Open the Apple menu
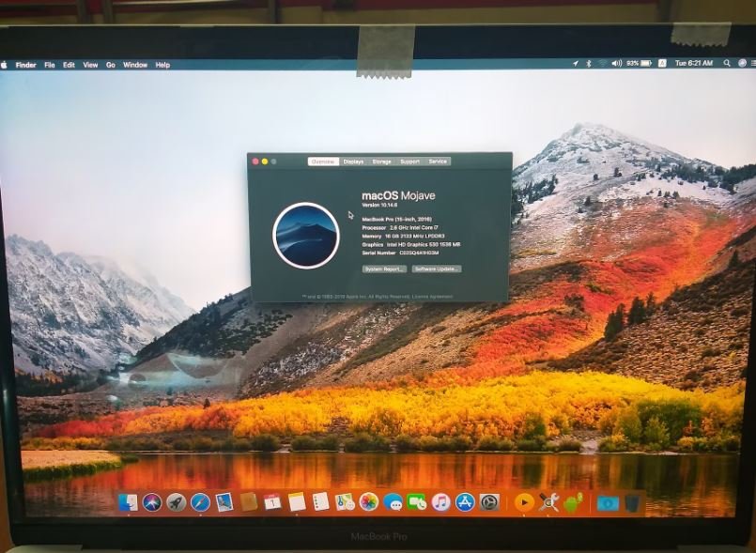The width and height of the screenshot is (756, 553). (x=4, y=65)
